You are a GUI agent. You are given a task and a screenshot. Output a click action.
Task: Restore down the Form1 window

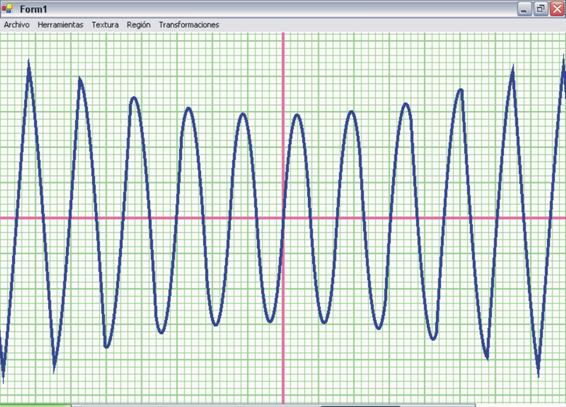coord(541,9)
